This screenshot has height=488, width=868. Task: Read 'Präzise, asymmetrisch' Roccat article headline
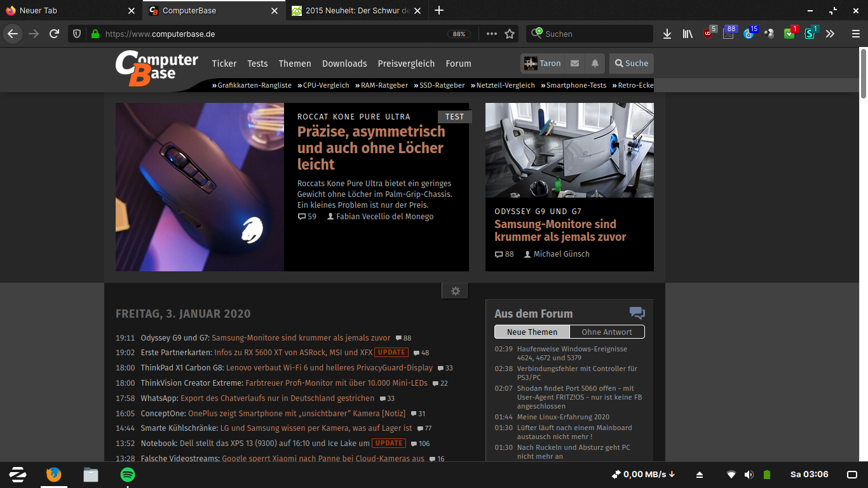371,148
